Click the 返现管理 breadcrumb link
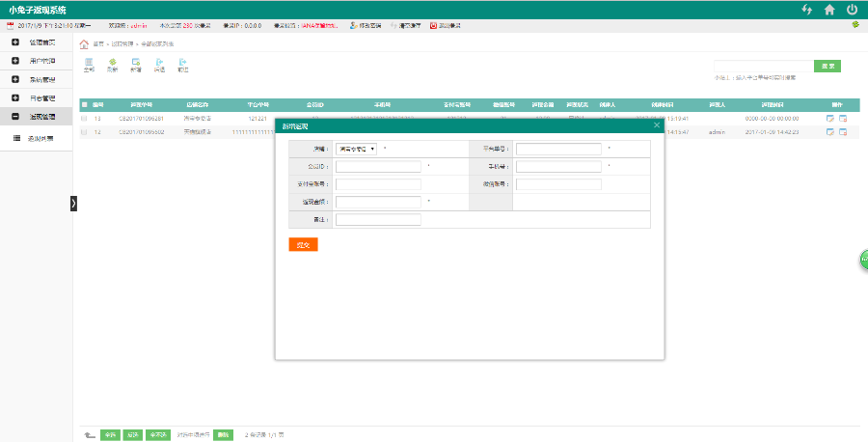 coord(122,43)
